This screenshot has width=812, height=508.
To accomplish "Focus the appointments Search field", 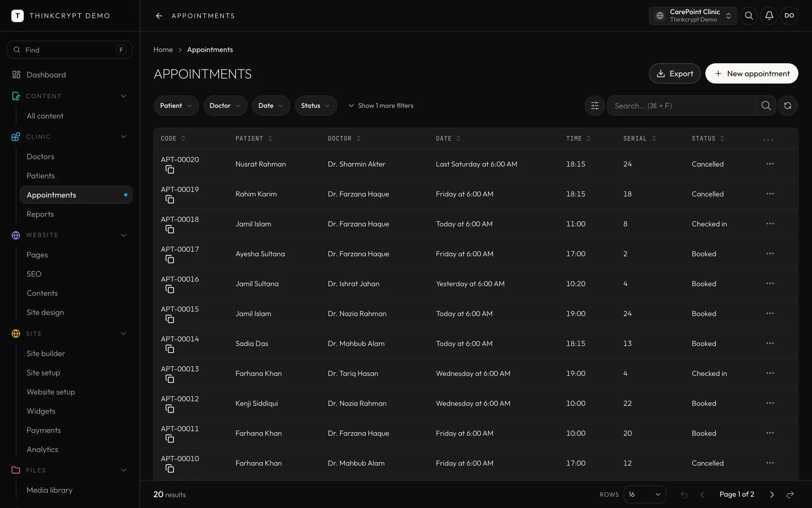I will click(682, 105).
